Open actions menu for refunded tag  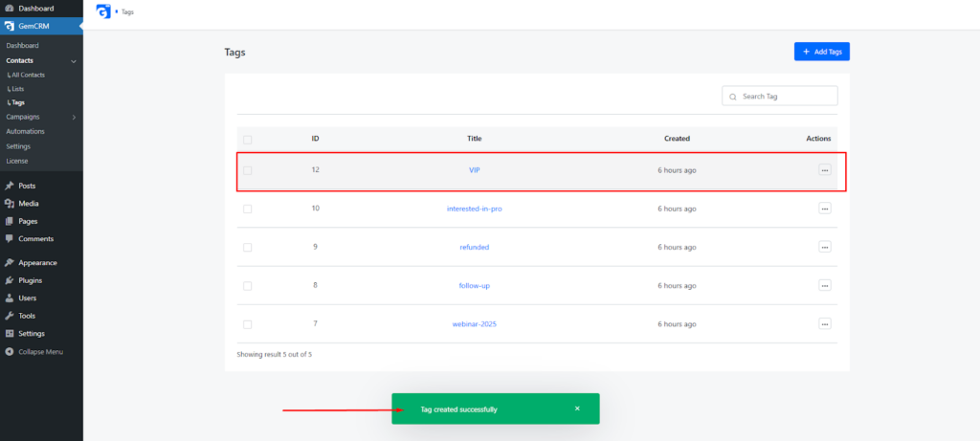pyautogui.click(x=824, y=247)
